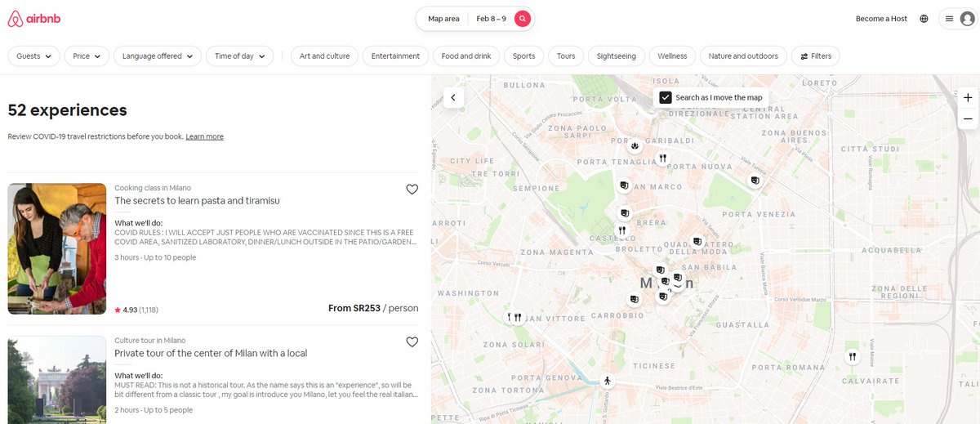Image resolution: width=980 pixels, height=424 pixels.
Task: Expand the Price filter dropdown
Action: [87, 56]
